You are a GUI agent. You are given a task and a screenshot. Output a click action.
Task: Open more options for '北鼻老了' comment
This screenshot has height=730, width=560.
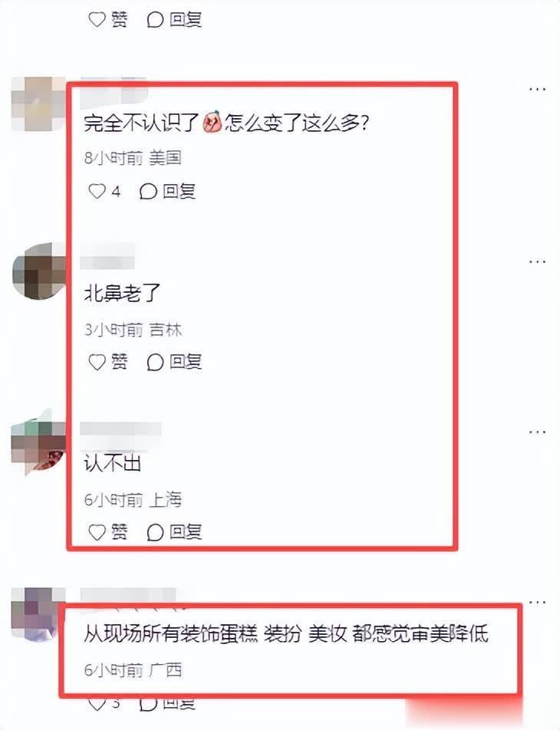tap(537, 261)
